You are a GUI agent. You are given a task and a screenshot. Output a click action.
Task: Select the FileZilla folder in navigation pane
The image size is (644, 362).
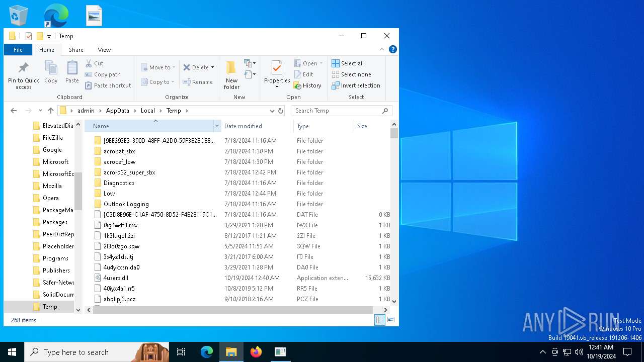pyautogui.click(x=52, y=138)
